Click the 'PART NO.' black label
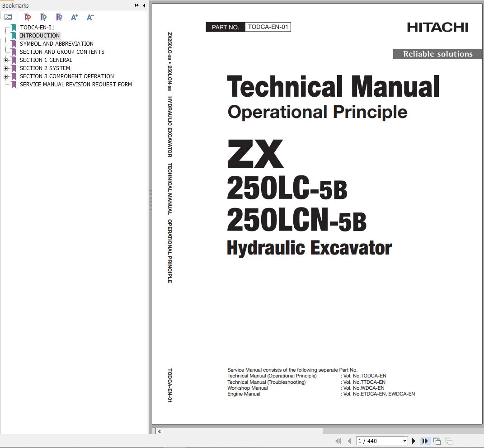484x448 pixels. click(x=226, y=27)
